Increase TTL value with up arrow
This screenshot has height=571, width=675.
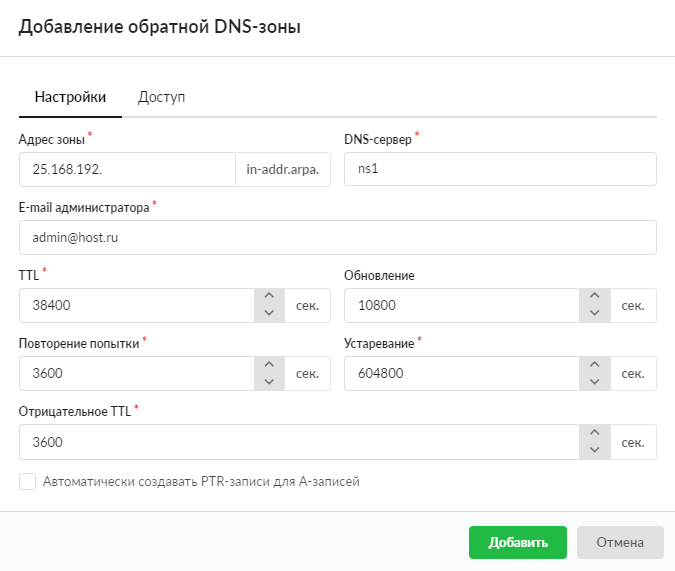(268, 297)
